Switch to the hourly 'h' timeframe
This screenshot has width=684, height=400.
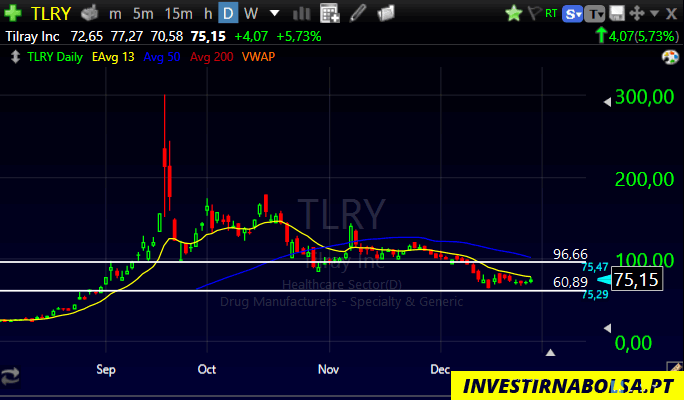pos(208,14)
